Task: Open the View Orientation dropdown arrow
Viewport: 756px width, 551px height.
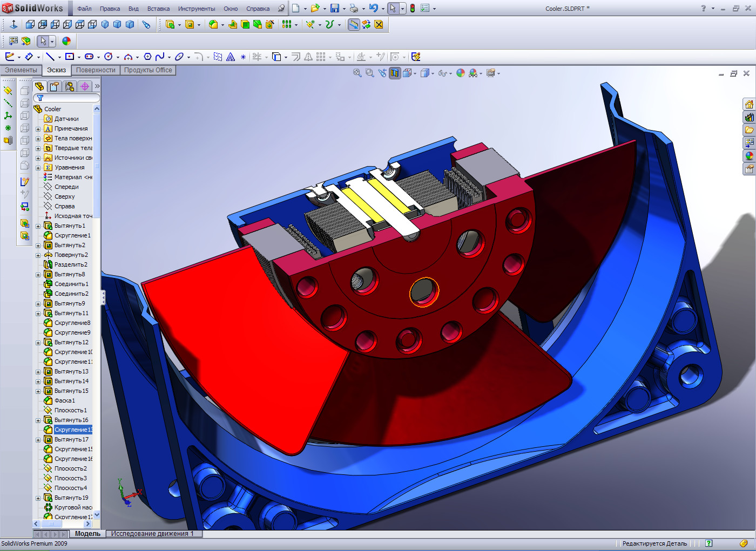Action: (x=415, y=73)
